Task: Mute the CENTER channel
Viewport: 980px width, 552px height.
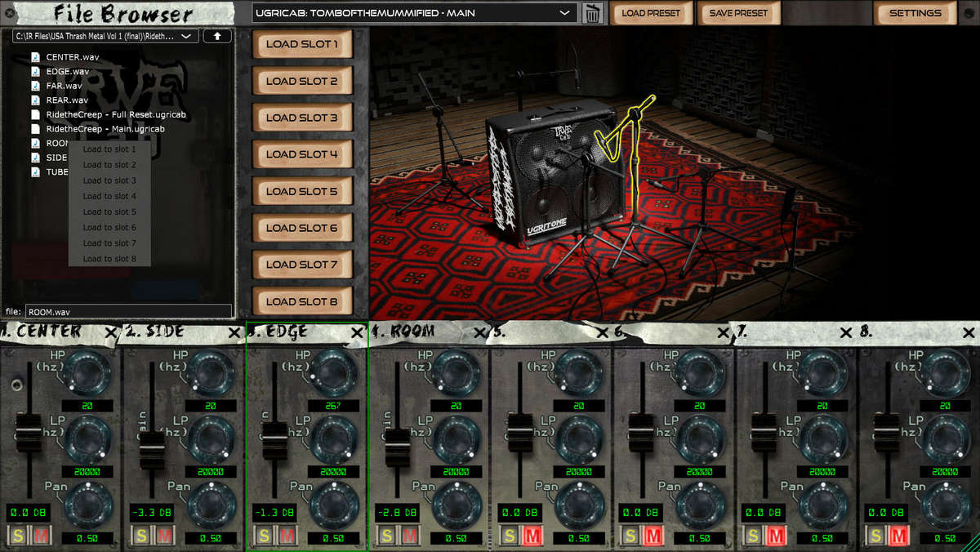Action: coord(42,536)
